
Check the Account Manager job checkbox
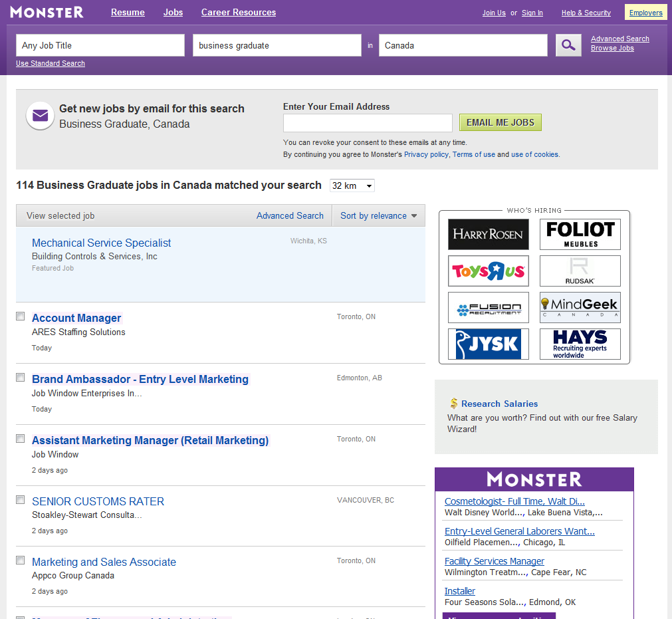tap(21, 316)
